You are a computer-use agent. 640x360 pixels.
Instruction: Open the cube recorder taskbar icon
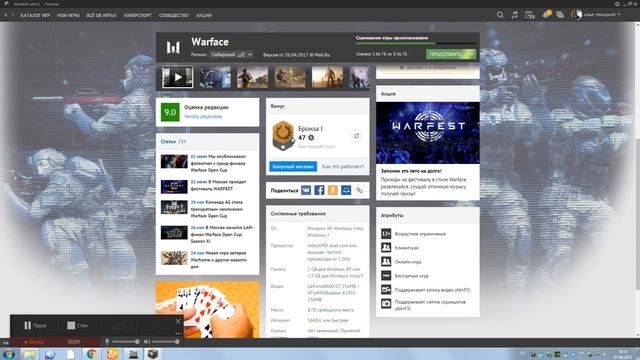[153, 354]
